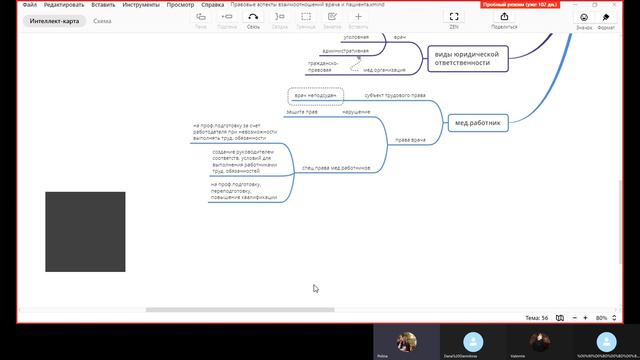Select the dashed 'врач неподсуден' node

pos(316,96)
